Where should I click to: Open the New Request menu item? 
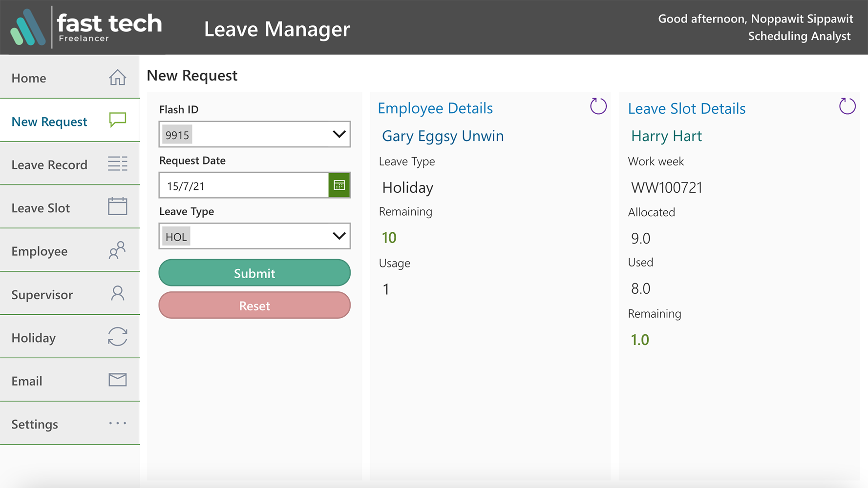49,122
